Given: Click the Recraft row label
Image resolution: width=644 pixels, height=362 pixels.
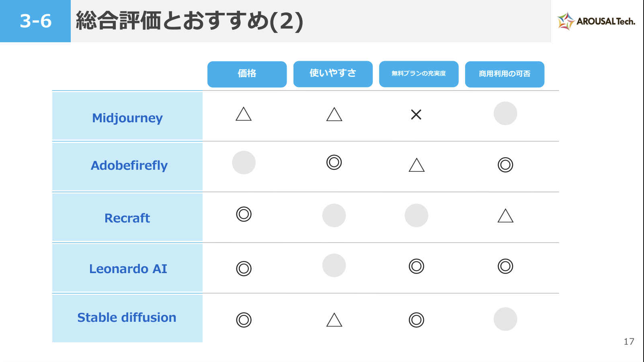Looking at the screenshot, I should [127, 218].
